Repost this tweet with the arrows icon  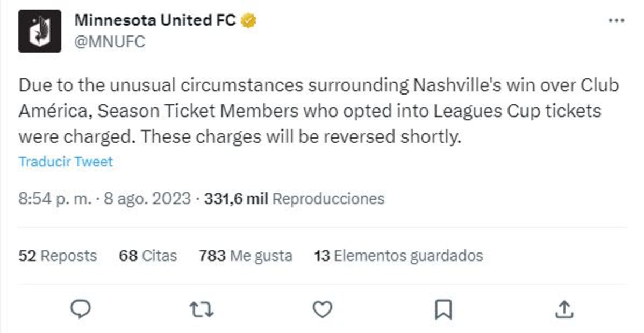202,309
